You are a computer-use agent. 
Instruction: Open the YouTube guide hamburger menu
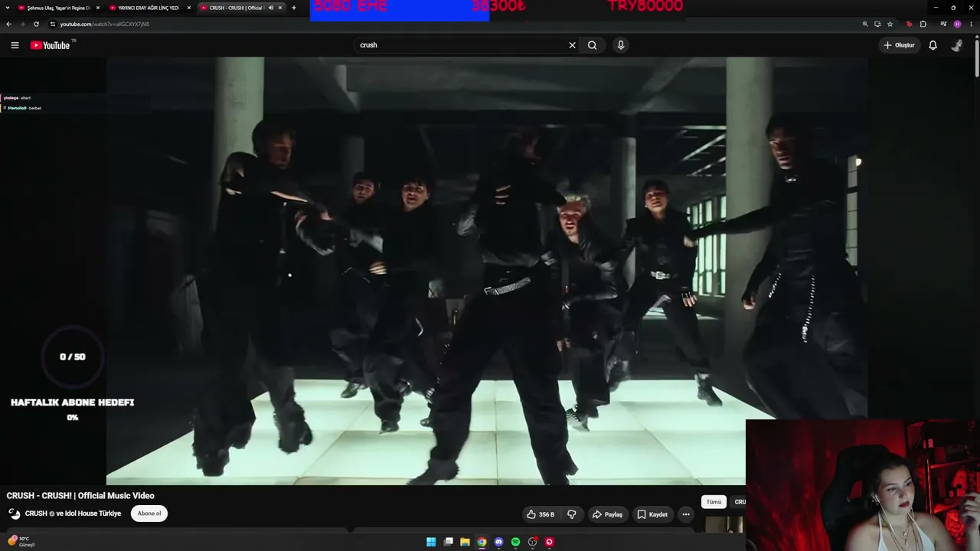[15, 45]
